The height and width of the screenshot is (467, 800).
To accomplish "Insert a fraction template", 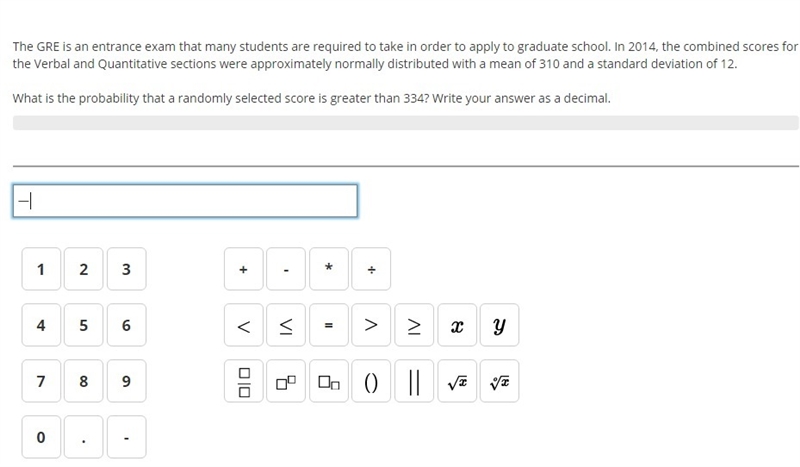I will click(244, 381).
